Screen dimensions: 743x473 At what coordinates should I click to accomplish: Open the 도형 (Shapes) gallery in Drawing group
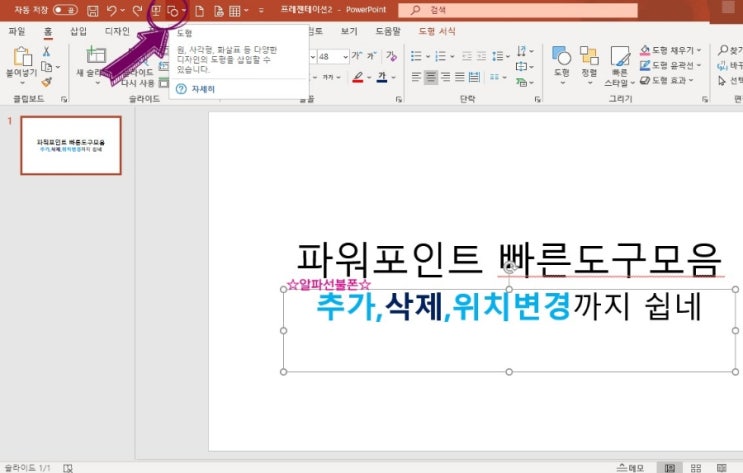pyautogui.click(x=562, y=64)
